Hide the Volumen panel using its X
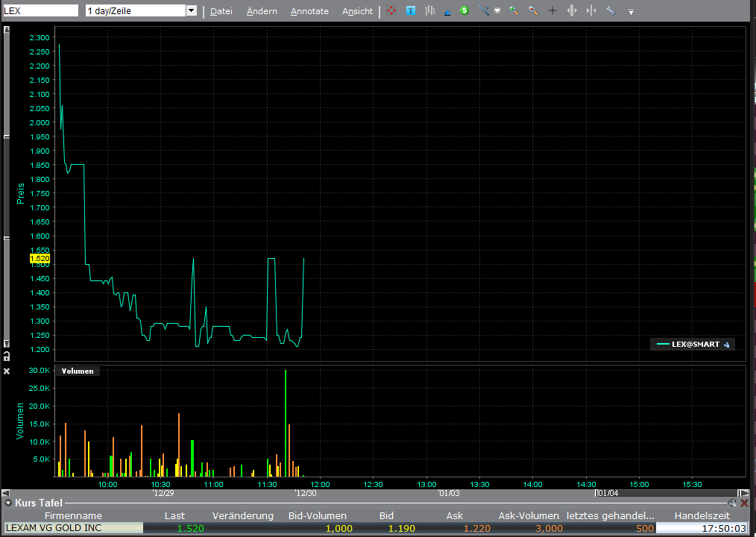756x537 pixels. coord(7,371)
